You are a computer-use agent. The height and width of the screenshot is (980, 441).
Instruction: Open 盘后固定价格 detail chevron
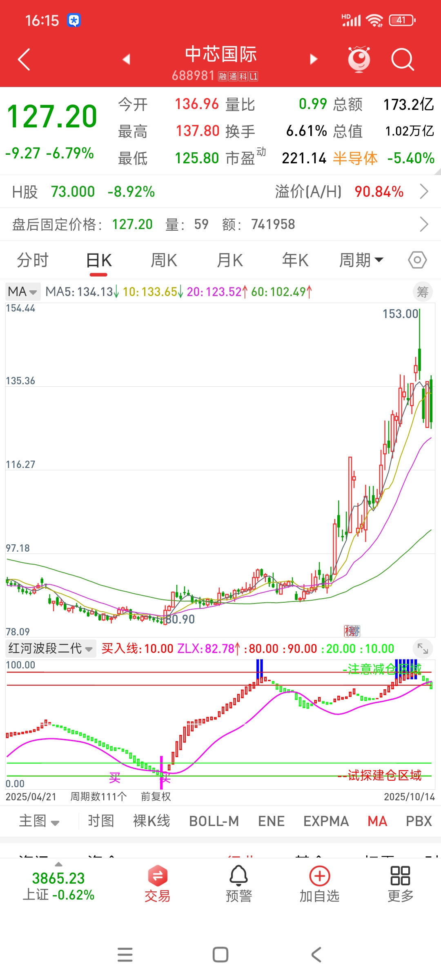pyautogui.click(x=424, y=224)
